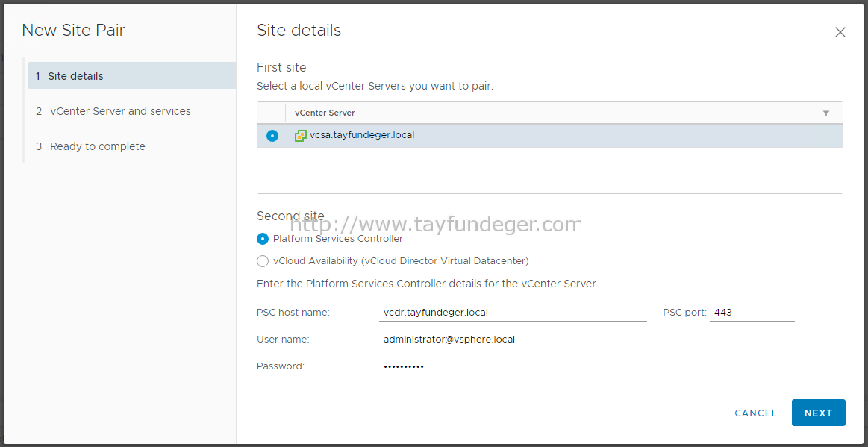Screen dimensions: 868x447
Task: Open the vCenter Server column filter icon
Action: tap(826, 113)
